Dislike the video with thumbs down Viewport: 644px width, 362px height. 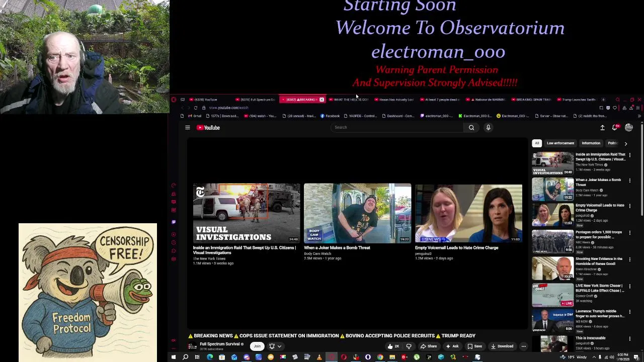coord(409,346)
